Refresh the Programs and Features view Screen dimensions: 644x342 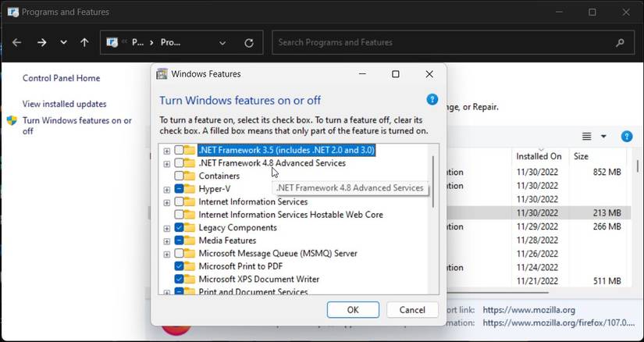[x=249, y=42]
